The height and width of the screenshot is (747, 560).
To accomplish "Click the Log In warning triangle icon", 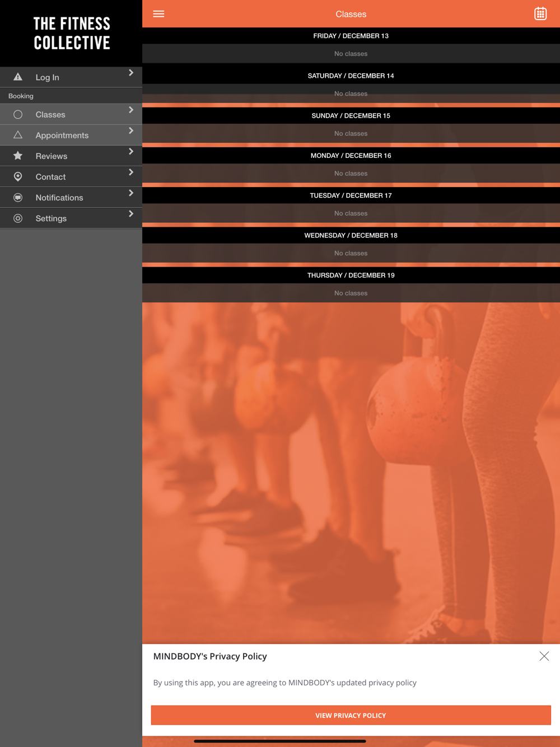I will click(18, 77).
